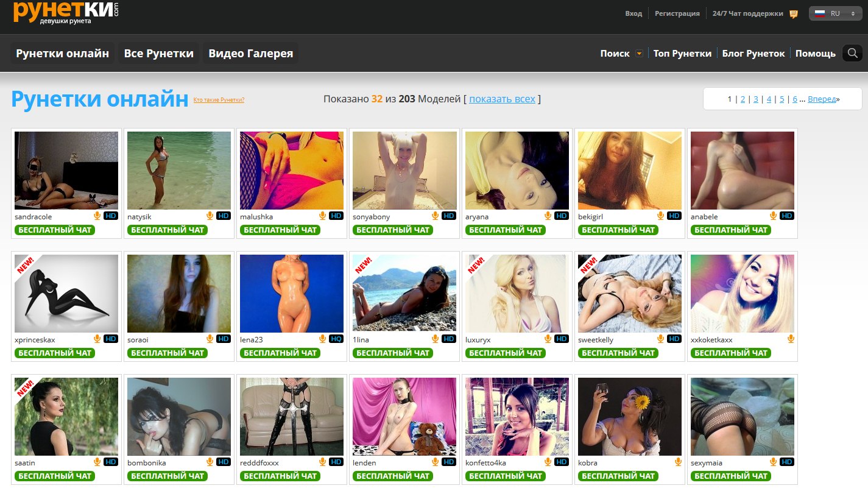Click the microphone icon beside kobra
Image resolution: width=868 pixels, height=491 pixels.
click(678, 462)
